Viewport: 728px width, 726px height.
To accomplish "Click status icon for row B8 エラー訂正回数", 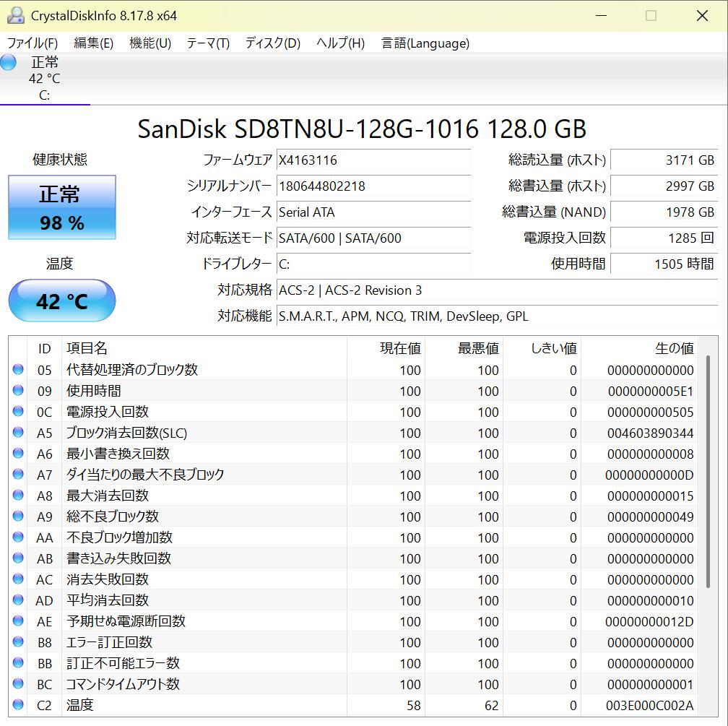I will click(18, 641).
